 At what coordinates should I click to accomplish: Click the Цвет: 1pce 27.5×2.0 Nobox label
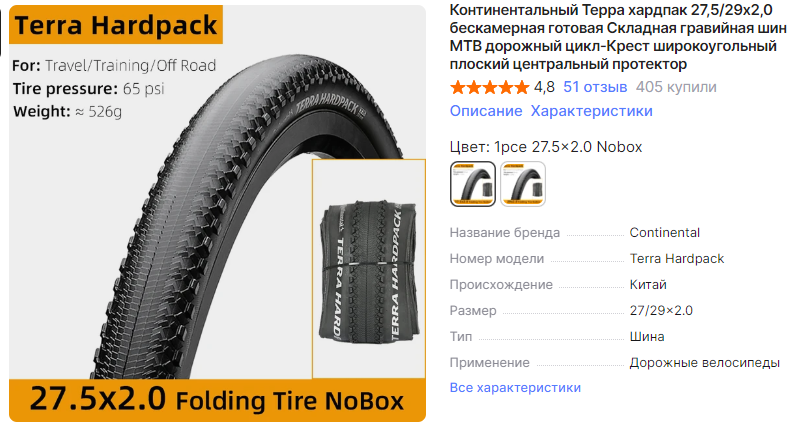tap(546, 147)
